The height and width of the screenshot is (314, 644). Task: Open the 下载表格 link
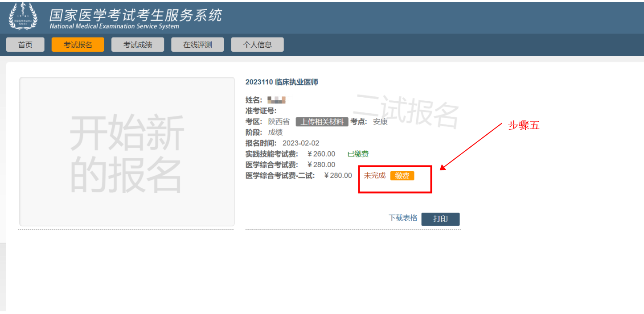coord(403,218)
